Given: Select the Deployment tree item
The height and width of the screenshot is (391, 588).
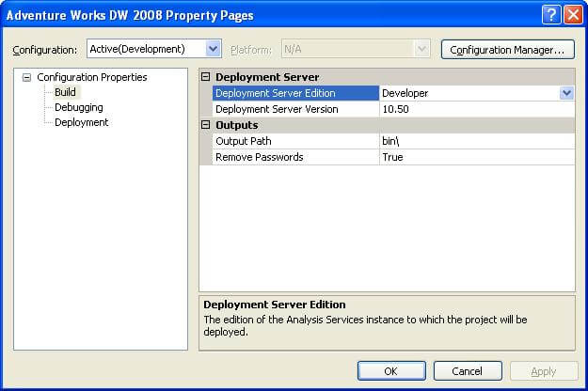Looking at the screenshot, I should click(x=81, y=122).
